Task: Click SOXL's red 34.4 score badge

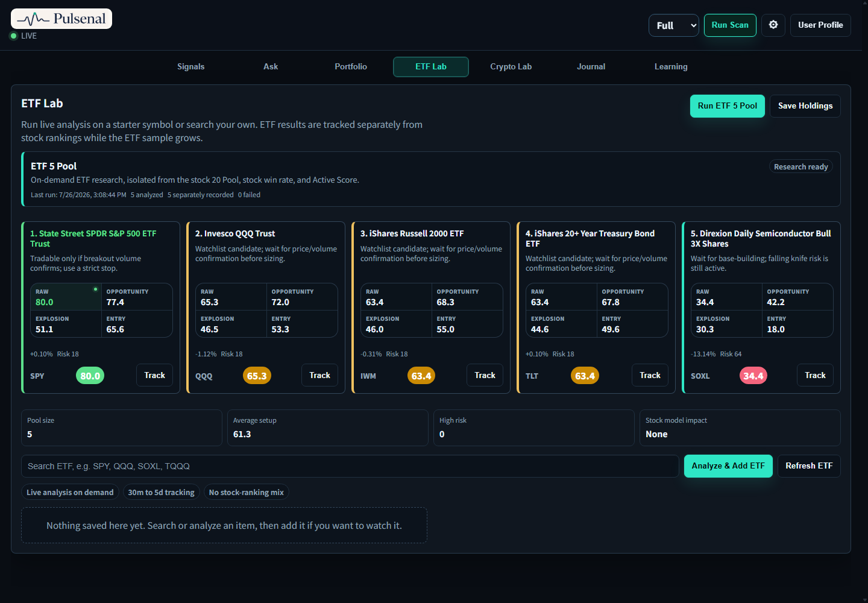Action: pos(753,376)
